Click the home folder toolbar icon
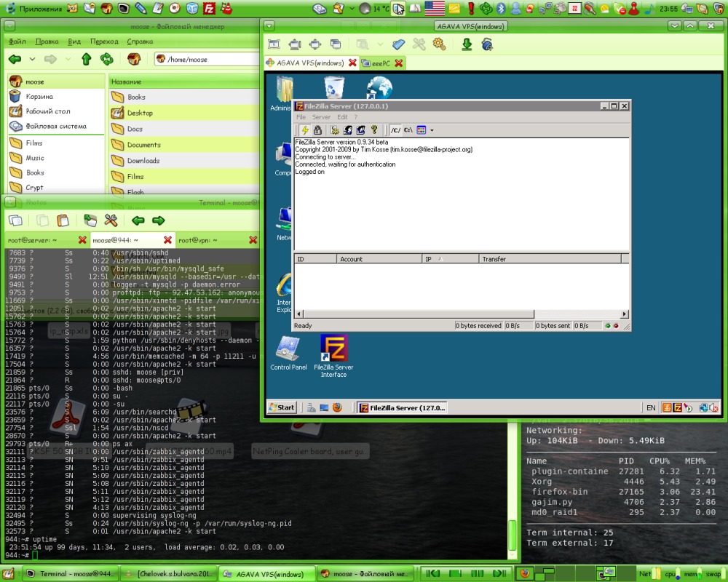The width and height of the screenshot is (728, 582). coord(134,59)
